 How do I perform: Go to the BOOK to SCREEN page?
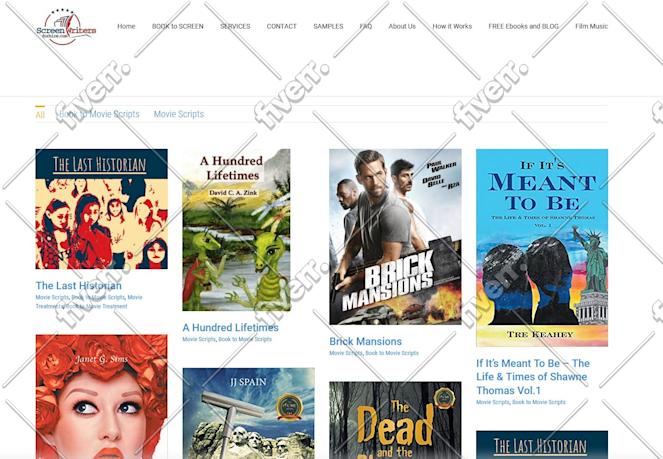(x=178, y=26)
